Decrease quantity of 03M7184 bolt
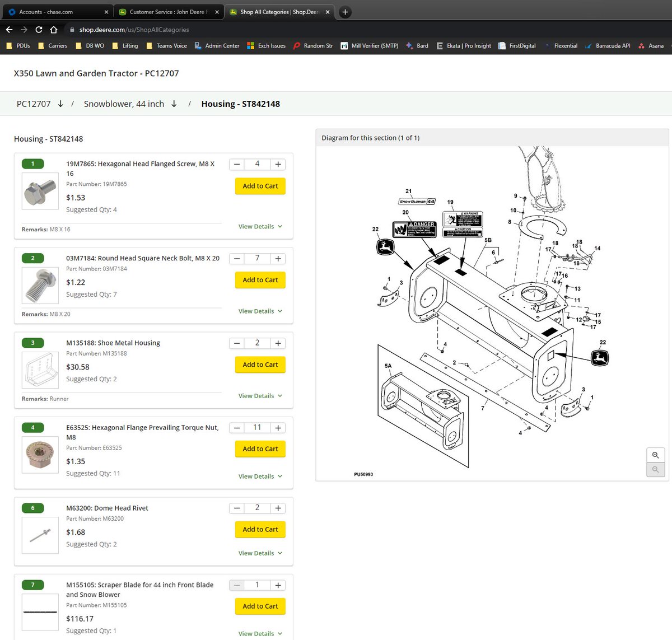Image resolution: width=672 pixels, height=640 pixels. tap(237, 259)
